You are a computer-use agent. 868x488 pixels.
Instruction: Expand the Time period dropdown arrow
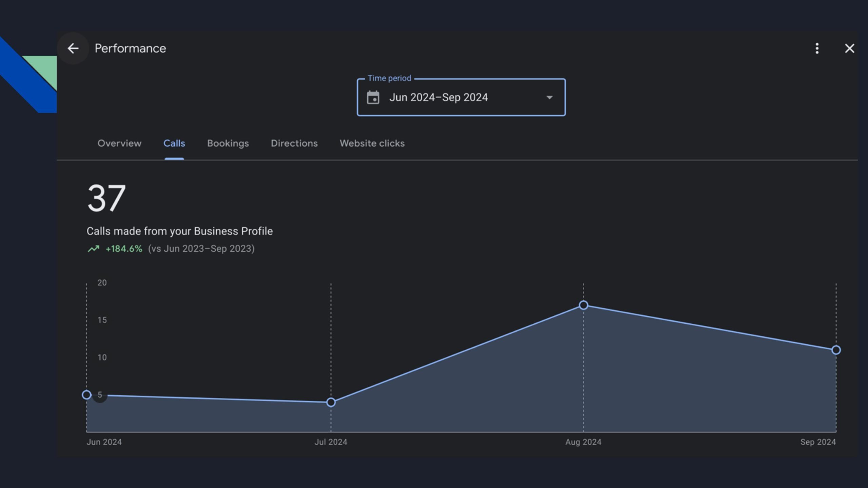tap(549, 98)
